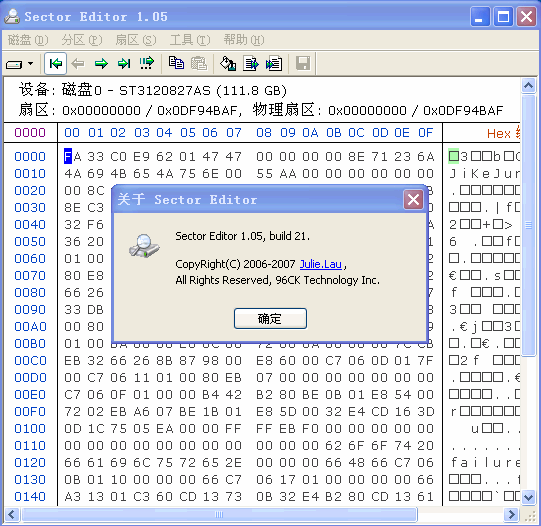541x526 pixels.
Task: Click the 确定 button in About dialog
Action: click(270, 318)
